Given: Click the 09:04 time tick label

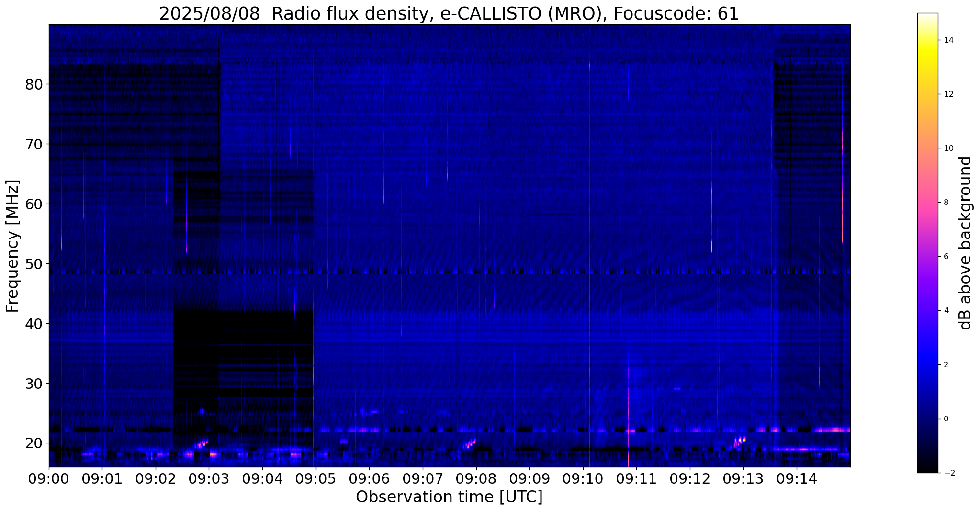Looking at the screenshot, I should click(x=262, y=479).
